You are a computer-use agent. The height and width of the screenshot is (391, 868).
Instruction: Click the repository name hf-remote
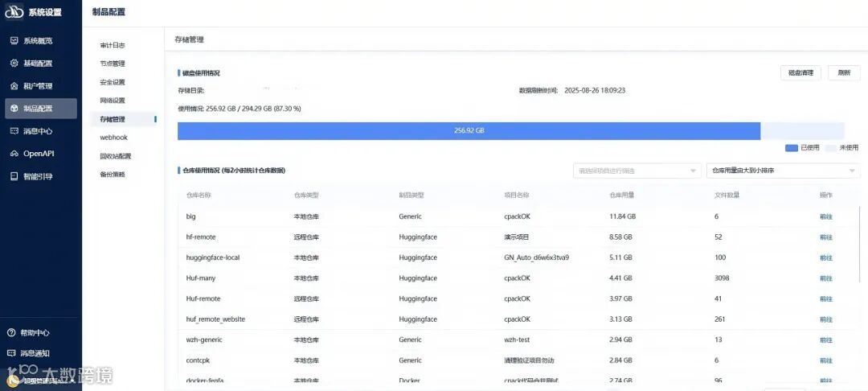pyautogui.click(x=201, y=237)
